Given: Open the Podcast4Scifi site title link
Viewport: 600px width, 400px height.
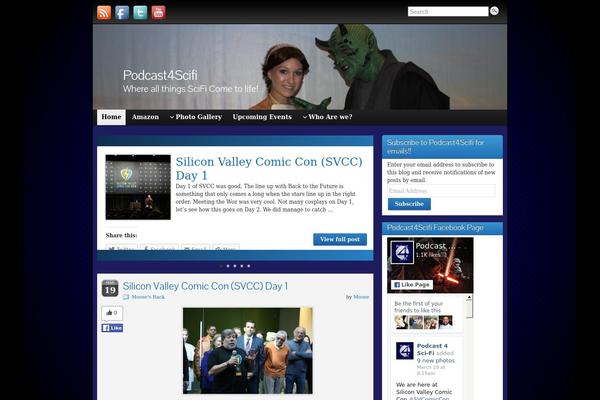Looking at the screenshot, I should click(160, 75).
